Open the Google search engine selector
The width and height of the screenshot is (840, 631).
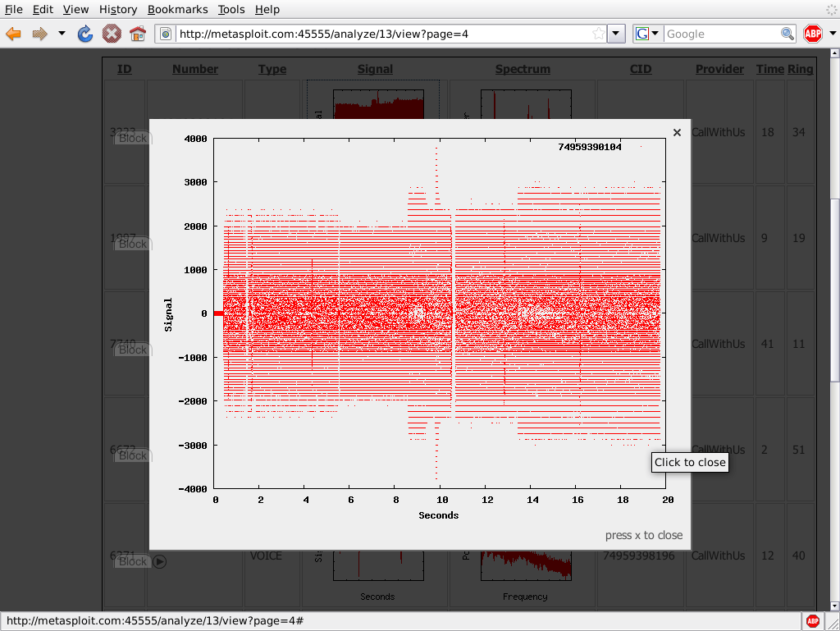[x=647, y=34]
